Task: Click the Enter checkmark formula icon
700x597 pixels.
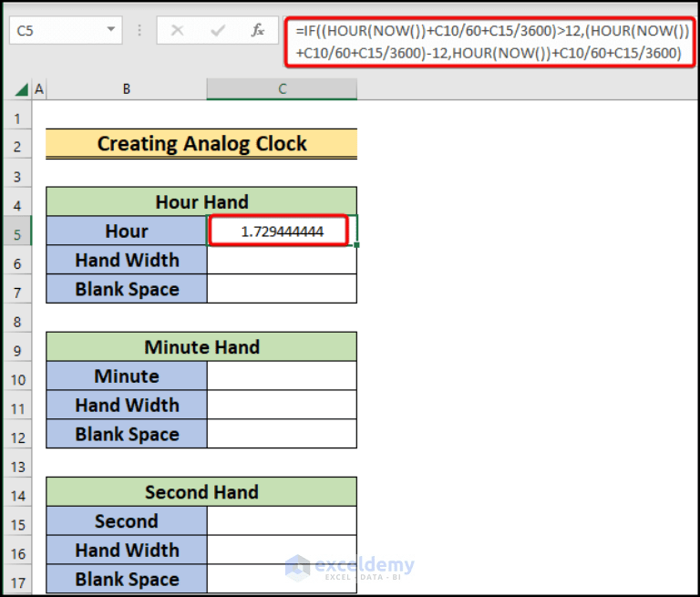Action: click(x=218, y=30)
